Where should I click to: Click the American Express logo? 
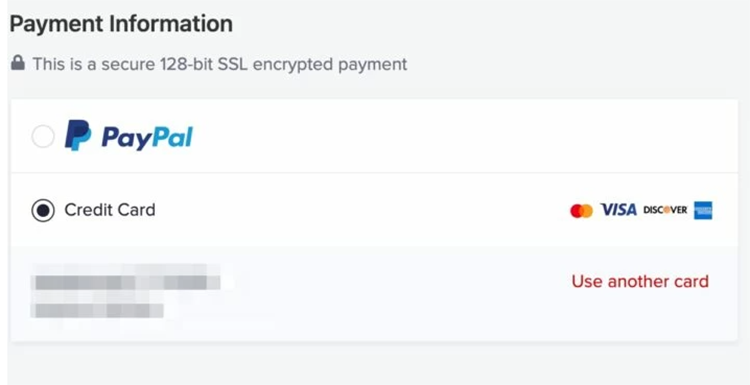click(x=703, y=210)
